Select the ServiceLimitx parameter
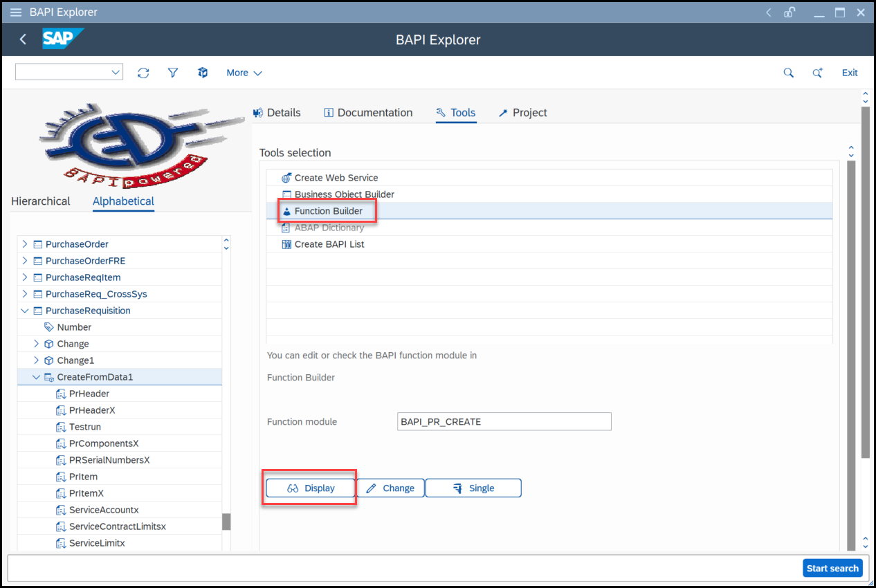The width and height of the screenshot is (876, 588). coord(97,543)
